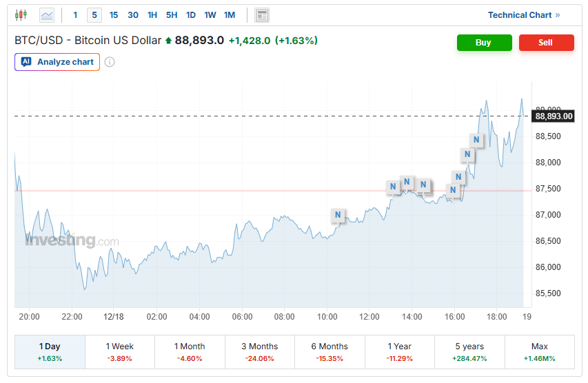Viewport: 588px width, 383px height.
Task: Toggle the news display icon in toolbar
Action: [261, 14]
